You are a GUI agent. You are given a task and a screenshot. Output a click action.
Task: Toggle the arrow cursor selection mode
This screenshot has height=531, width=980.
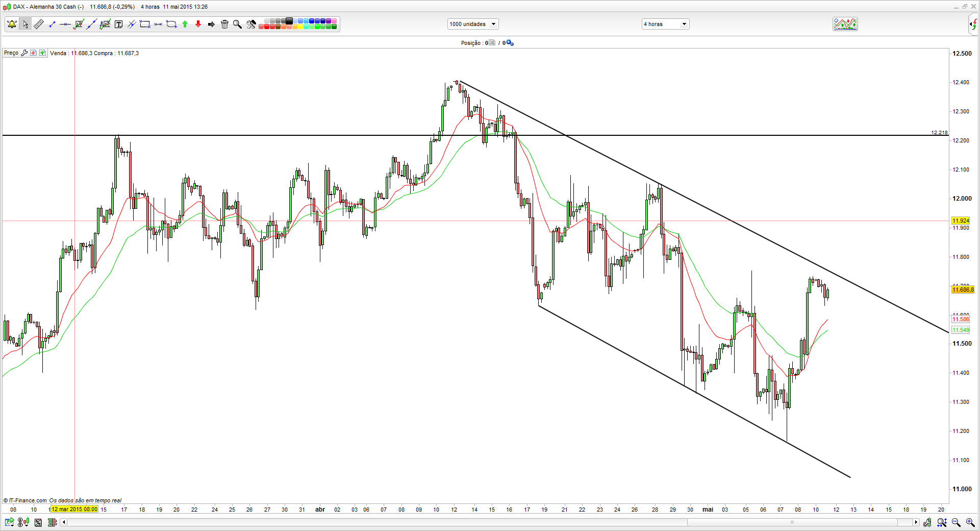click(26, 24)
